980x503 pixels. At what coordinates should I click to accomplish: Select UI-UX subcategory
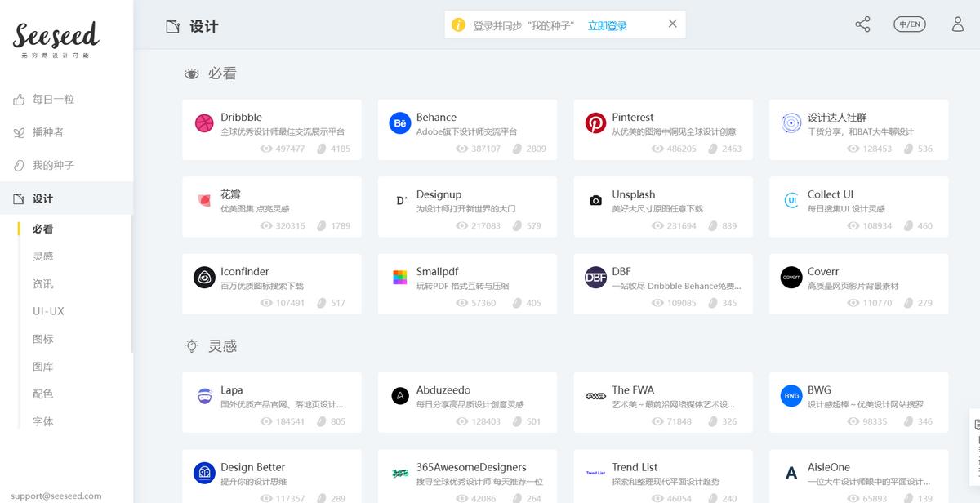pos(48,311)
